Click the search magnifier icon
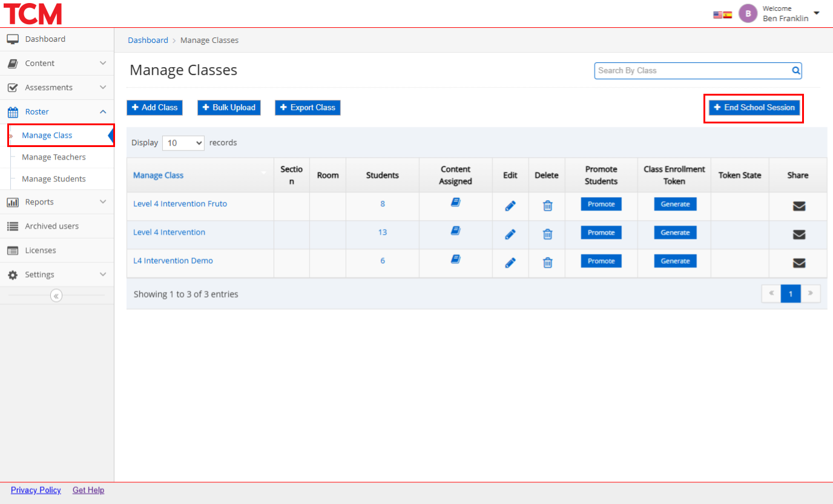Viewport: 833px width, 504px height. 795,71
